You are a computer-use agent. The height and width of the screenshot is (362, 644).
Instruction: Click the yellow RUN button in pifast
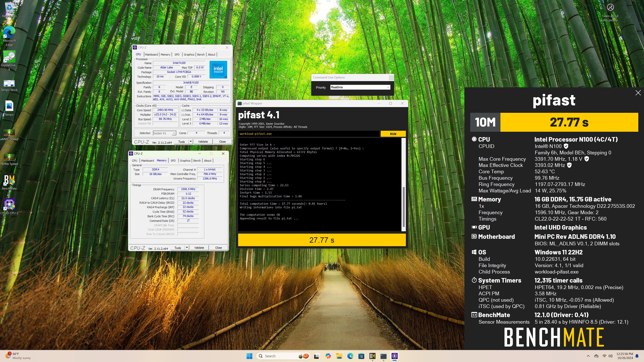(x=393, y=134)
